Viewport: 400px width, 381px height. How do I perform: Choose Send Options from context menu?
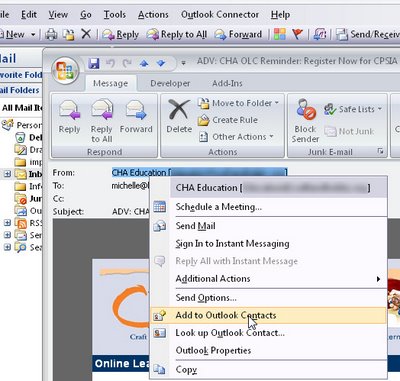click(269, 298)
